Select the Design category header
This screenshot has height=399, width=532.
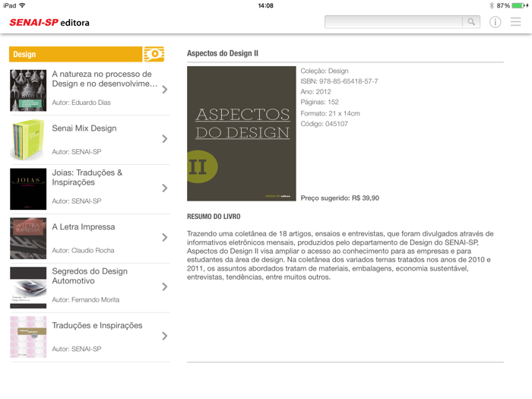pyautogui.click(x=76, y=54)
